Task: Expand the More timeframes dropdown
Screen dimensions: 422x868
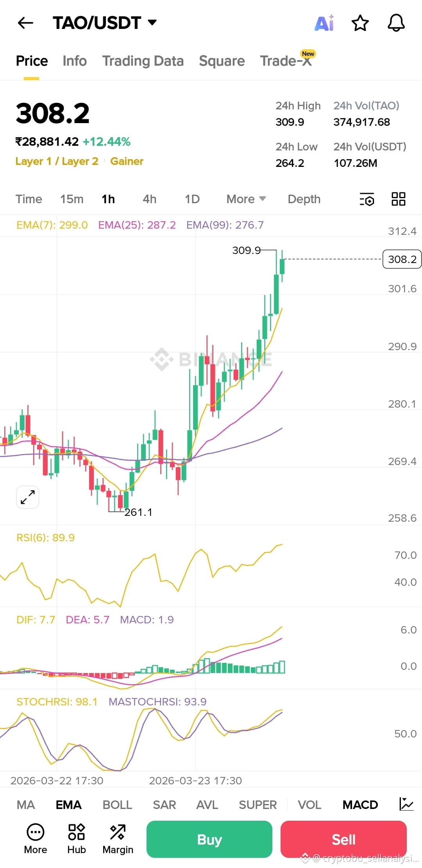Action: [246, 199]
